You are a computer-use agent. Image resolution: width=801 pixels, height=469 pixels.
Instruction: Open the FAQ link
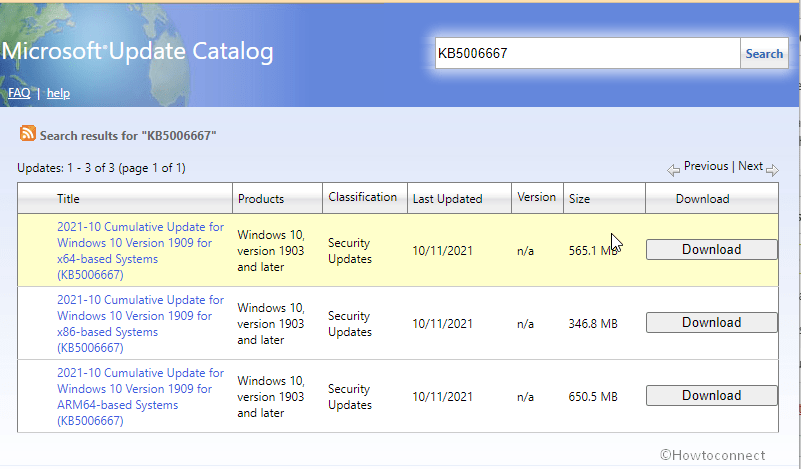point(19,93)
